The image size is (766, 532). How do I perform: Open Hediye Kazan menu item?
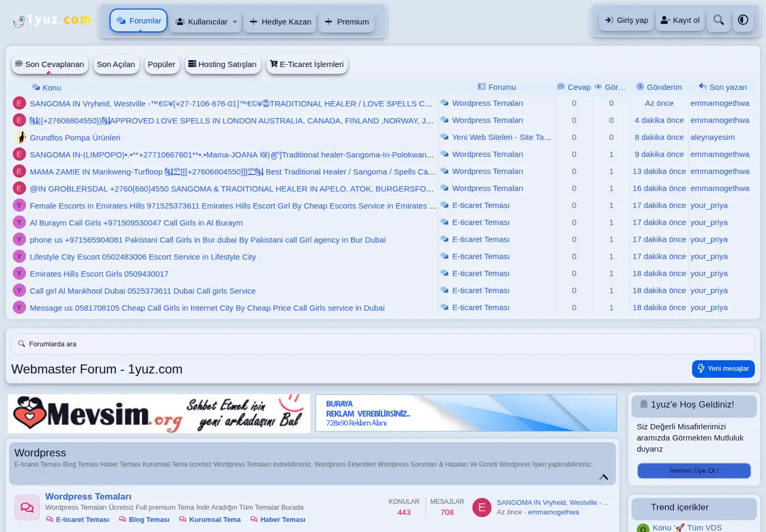280,22
